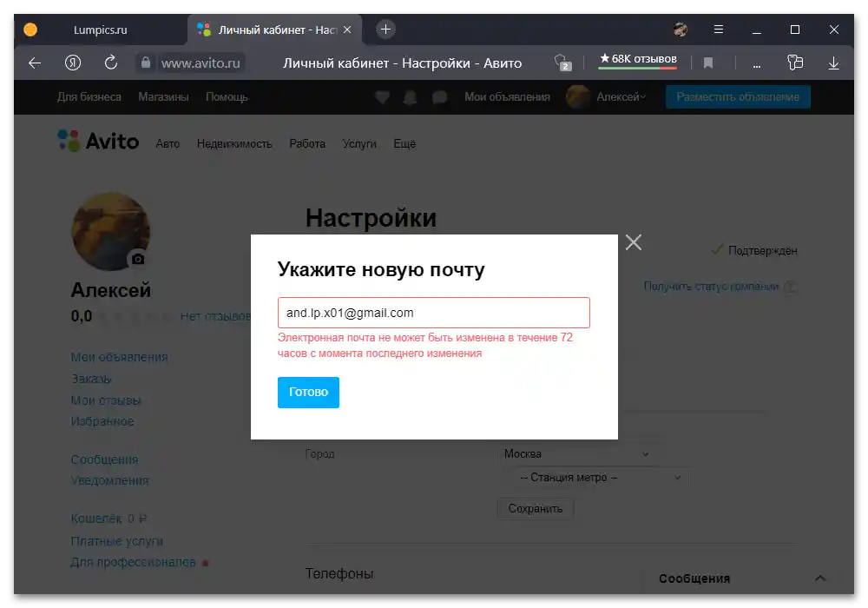Click the Lumpics.ru orange favicon
Viewport: 868px width, 608px height.
click(x=30, y=30)
